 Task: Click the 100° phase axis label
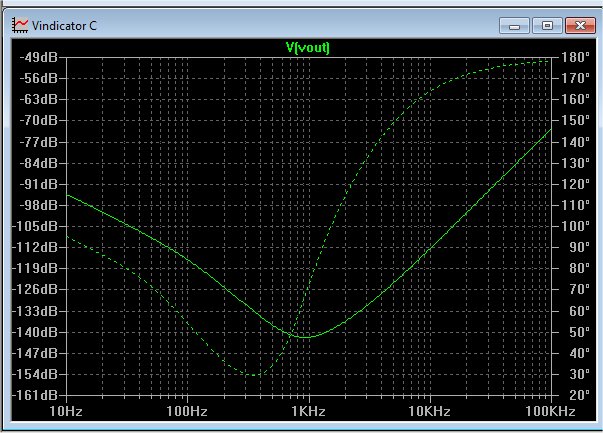coord(576,226)
